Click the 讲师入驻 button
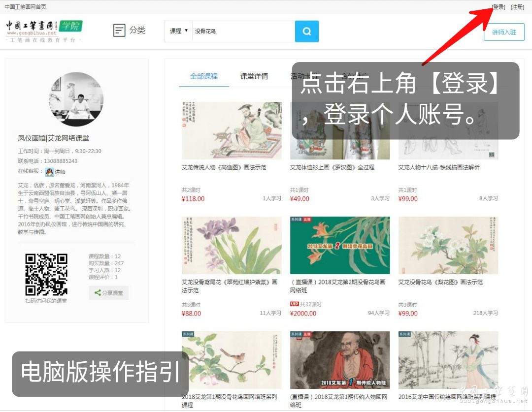Viewport: 532px width, 412px height. click(x=504, y=32)
